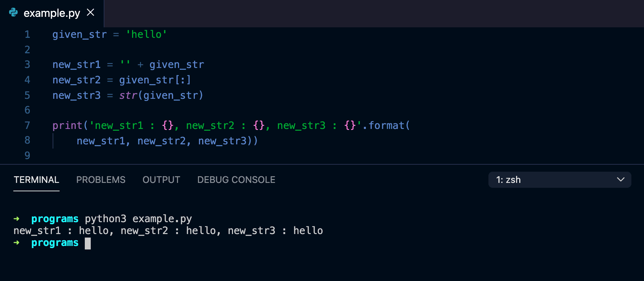Image resolution: width=644 pixels, height=281 pixels.
Task: Click line number 7 in the gutter
Action: click(27, 125)
